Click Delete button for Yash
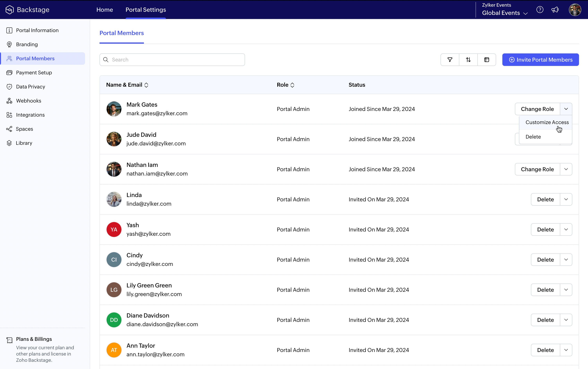 coord(545,229)
